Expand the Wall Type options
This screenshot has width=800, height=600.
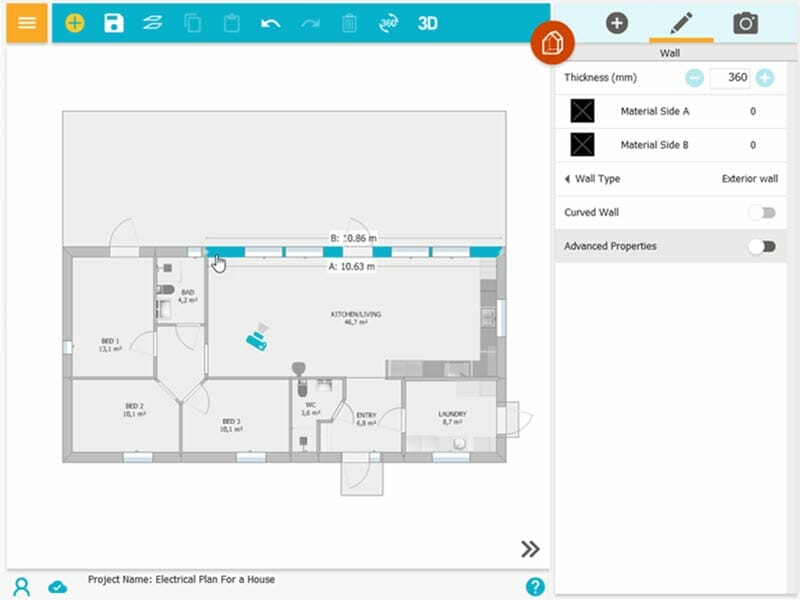tap(567, 179)
